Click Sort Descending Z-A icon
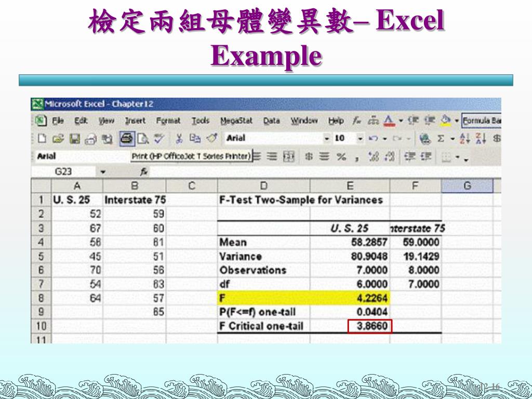532x399 pixels. [x=481, y=138]
